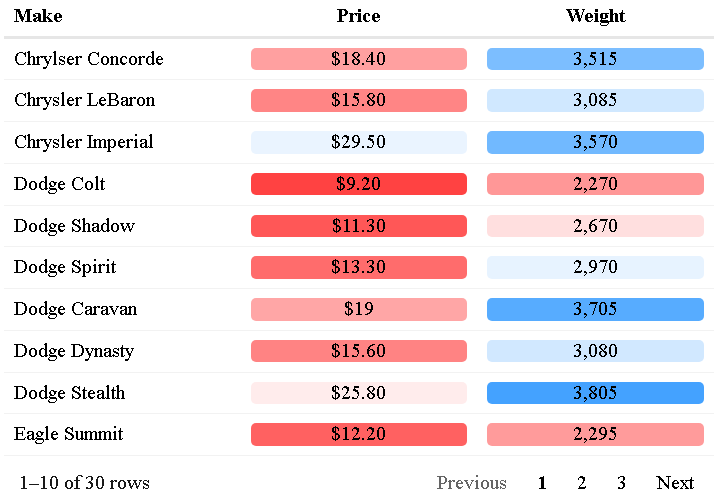Select current page 1 button
The height and width of the screenshot is (499, 716).
point(542,483)
